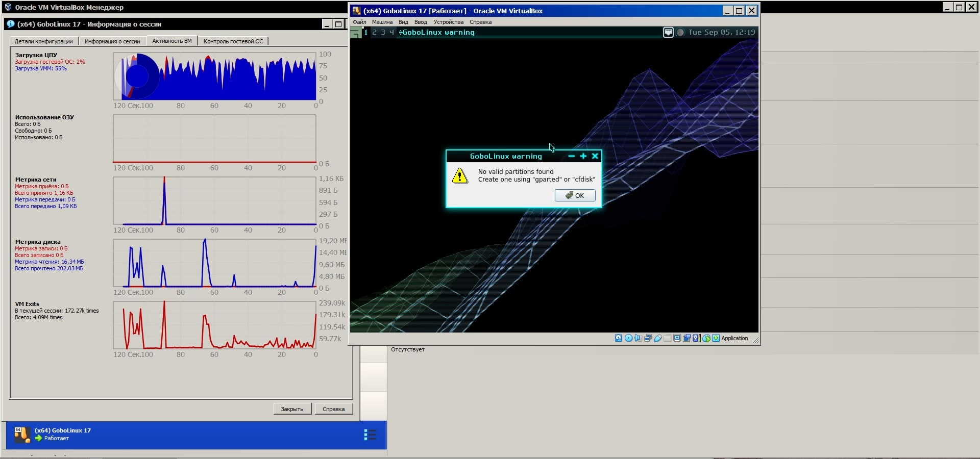Click the mouse integration status icon
The height and width of the screenshot is (459, 980).
point(706,338)
